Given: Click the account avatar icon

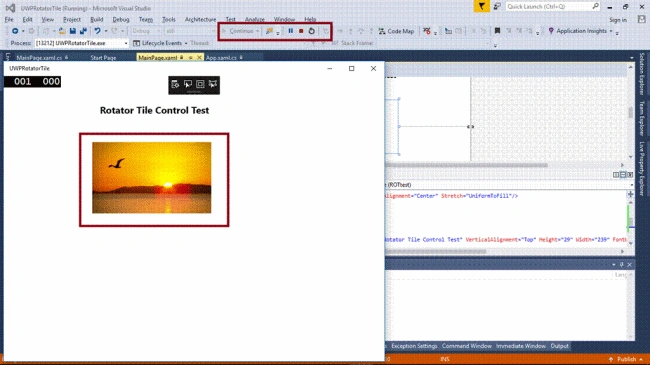Looking at the screenshot, I should point(641,19).
